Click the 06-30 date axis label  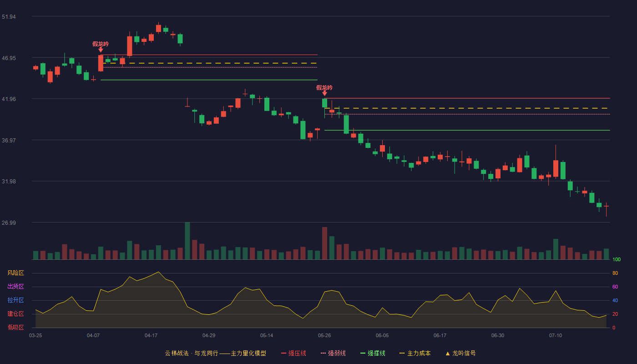tap(498, 335)
